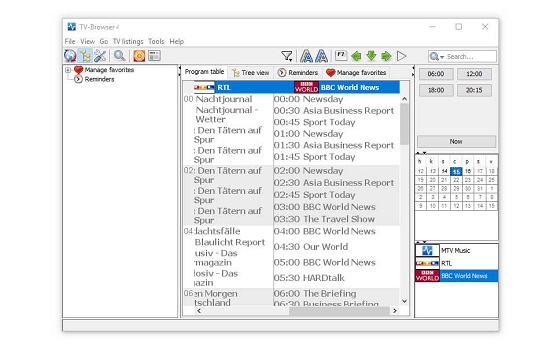Select BBC World News in channel list
This screenshot has width=550, height=363.
(456, 276)
